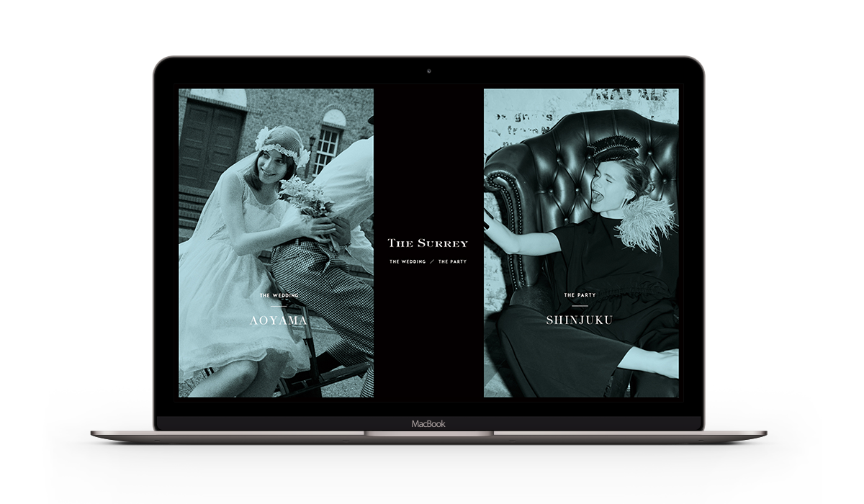Screen dimensions: 864x504
Task: Click the MacBook label on the bezel
Action: [x=428, y=424]
